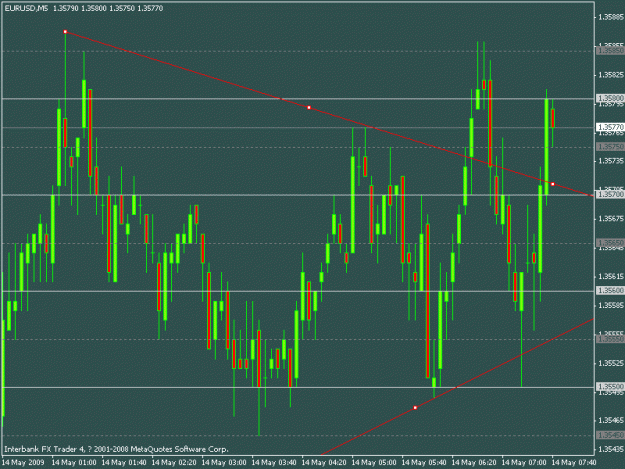The image size is (625, 469).
Task: Select the lower rising trendline's anchor point
Action: (x=415, y=408)
